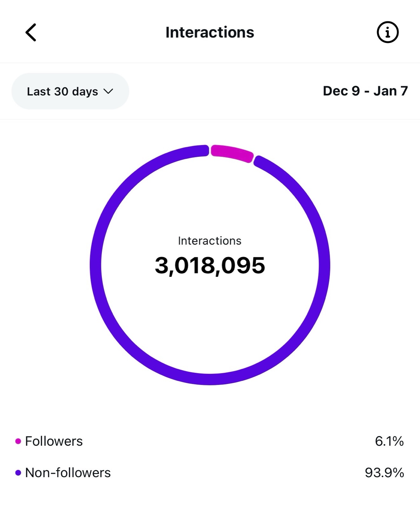The width and height of the screenshot is (420, 516).
Task: Select the Followers legend label
Action: [54, 441]
